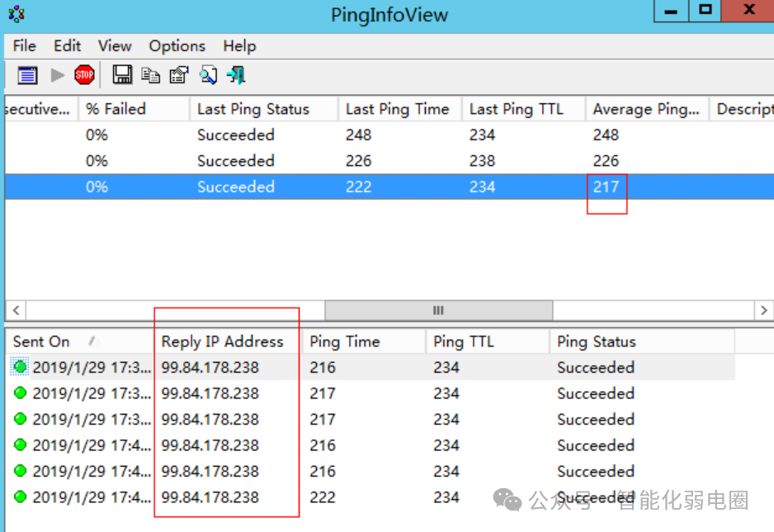Minimize the PingInfoView window
Viewport: 774px width, 532px height.
[671, 11]
